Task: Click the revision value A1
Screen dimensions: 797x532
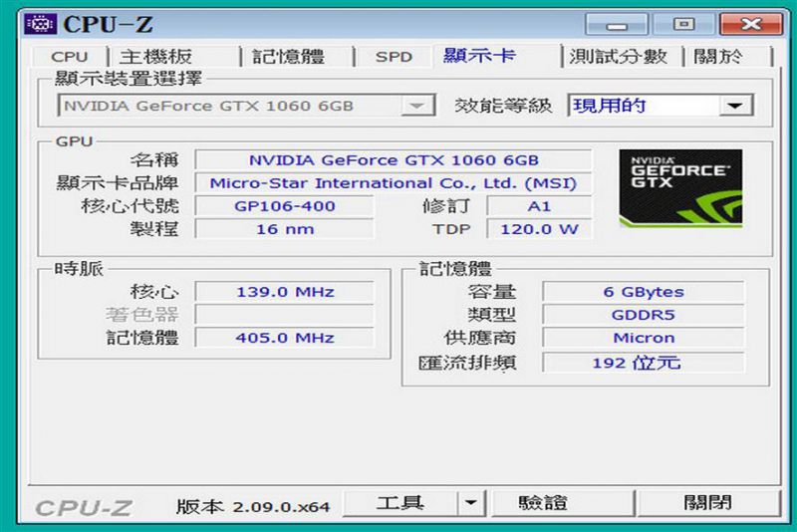Action: 539,206
